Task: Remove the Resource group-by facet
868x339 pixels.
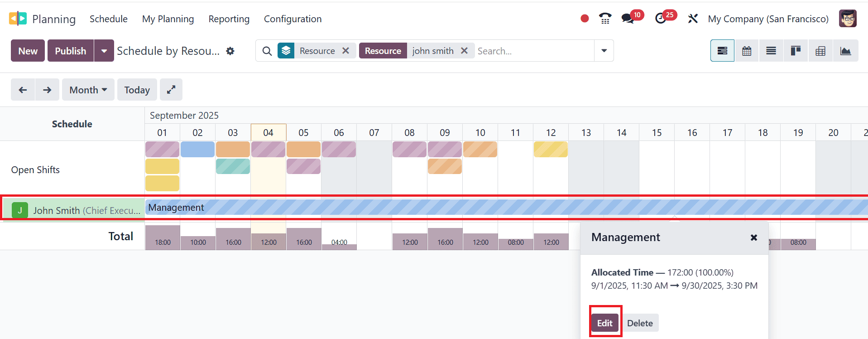Action: [x=345, y=51]
